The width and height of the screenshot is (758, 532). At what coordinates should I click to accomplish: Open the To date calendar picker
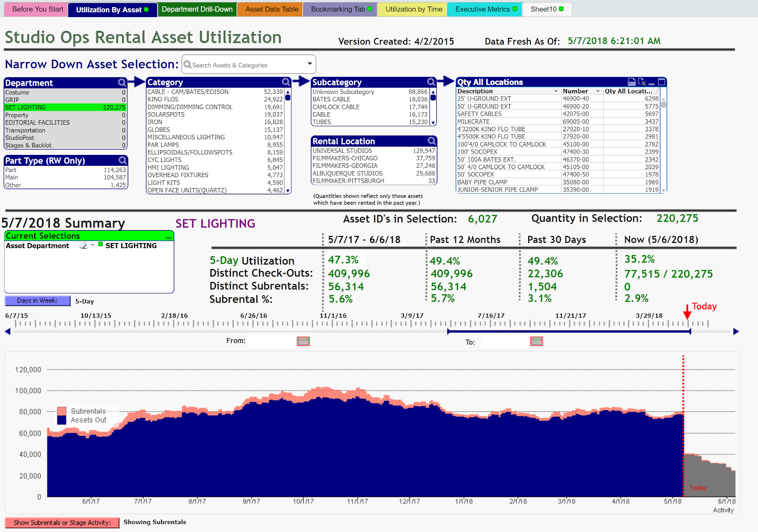(x=536, y=342)
